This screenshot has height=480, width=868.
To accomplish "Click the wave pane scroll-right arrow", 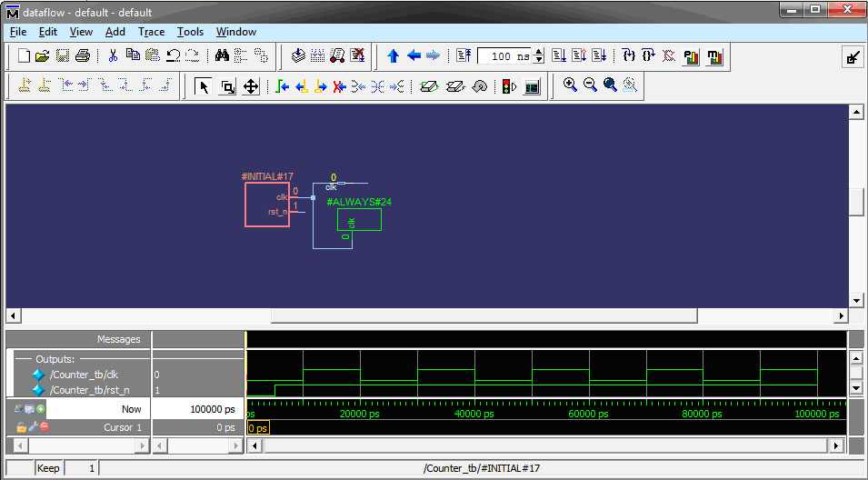I will [x=836, y=445].
